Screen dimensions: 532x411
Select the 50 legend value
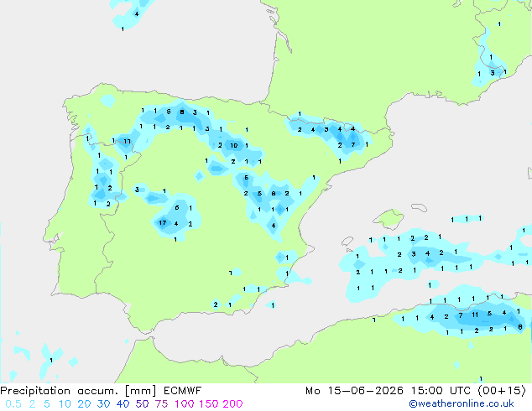pyautogui.click(x=142, y=404)
